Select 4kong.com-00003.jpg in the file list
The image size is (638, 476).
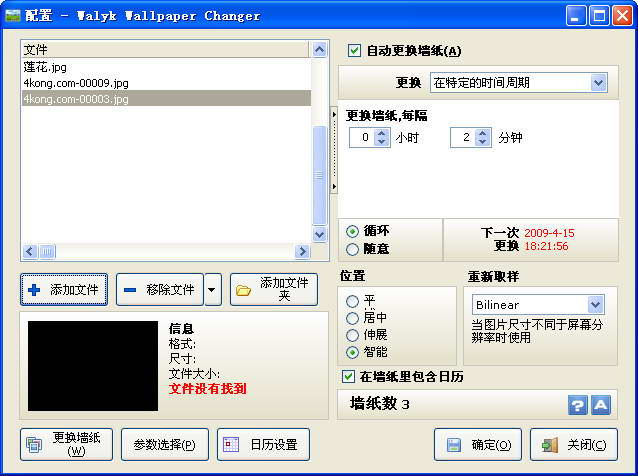point(166,98)
